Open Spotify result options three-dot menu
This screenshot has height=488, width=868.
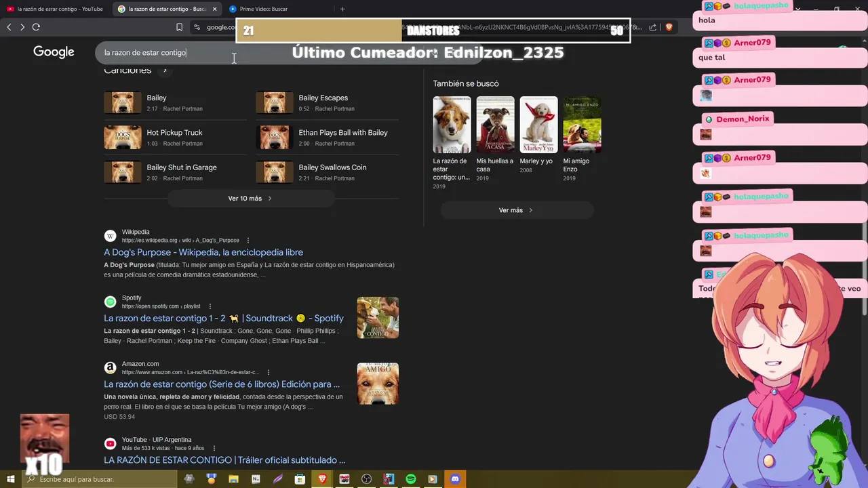(x=210, y=306)
